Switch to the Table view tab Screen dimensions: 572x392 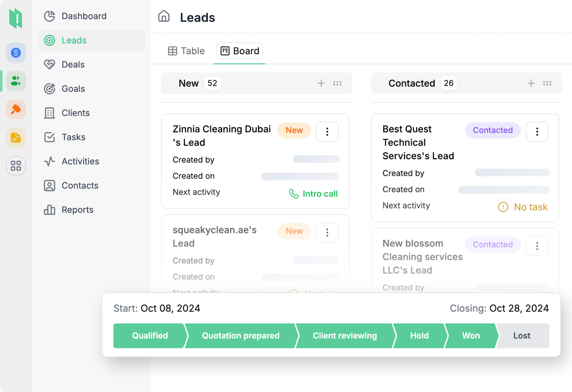[186, 51]
